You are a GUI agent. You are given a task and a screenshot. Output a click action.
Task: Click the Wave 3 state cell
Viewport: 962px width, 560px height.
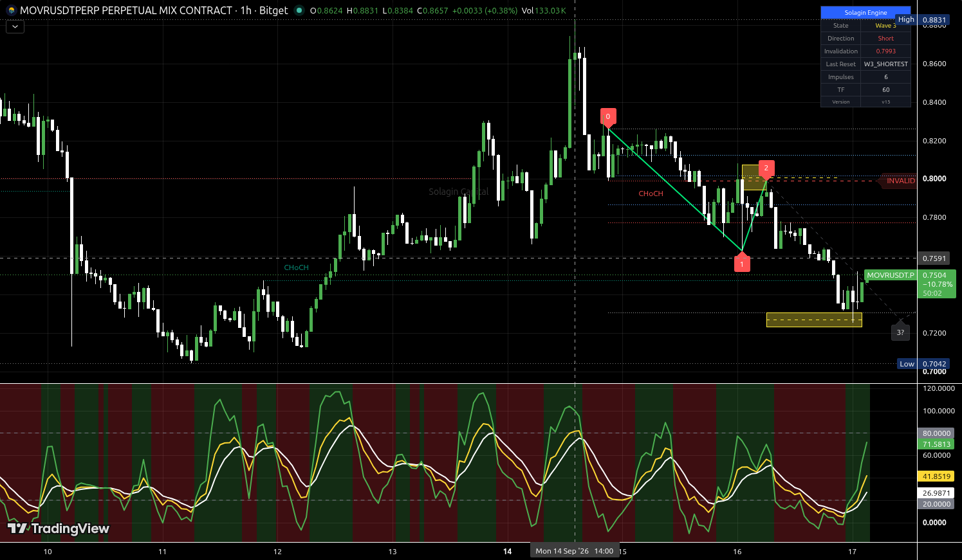click(x=885, y=26)
